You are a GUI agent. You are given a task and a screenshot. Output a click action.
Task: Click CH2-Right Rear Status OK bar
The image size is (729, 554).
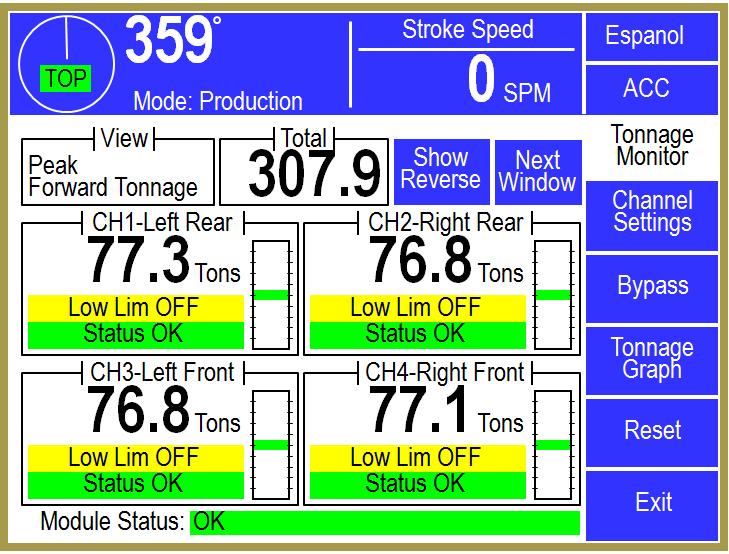click(x=415, y=334)
